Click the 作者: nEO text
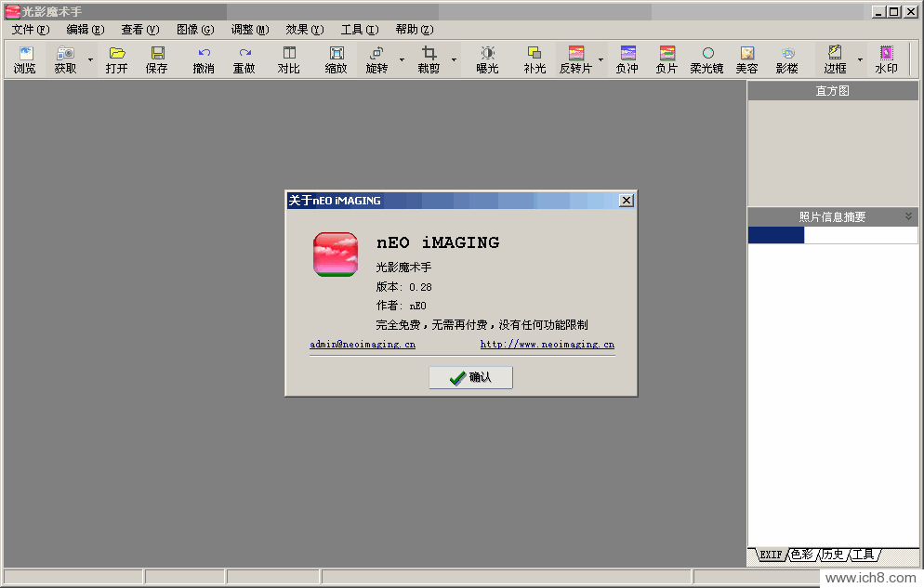Image resolution: width=924 pixels, height=588 pixels. (x=401, y=306)
